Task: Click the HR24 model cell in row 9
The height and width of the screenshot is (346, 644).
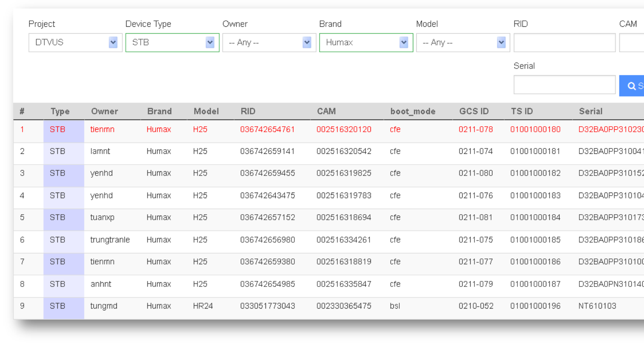Action: [203, 306]
